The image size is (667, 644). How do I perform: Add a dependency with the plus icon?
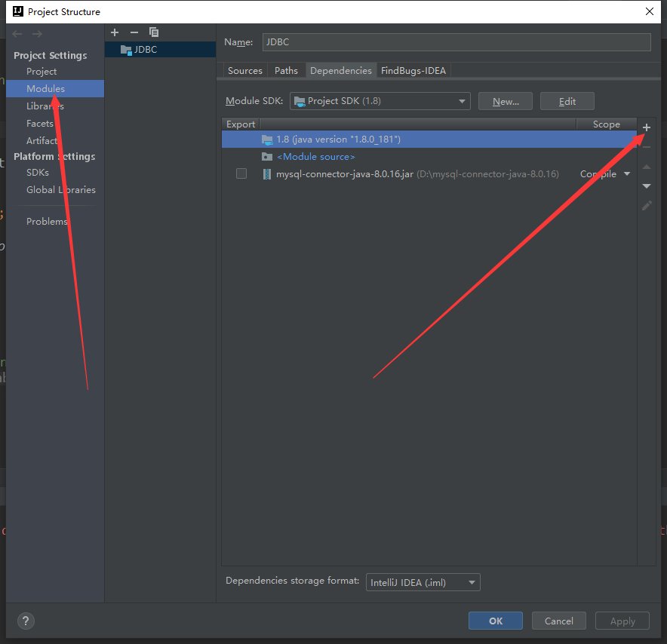coord(646,127)
